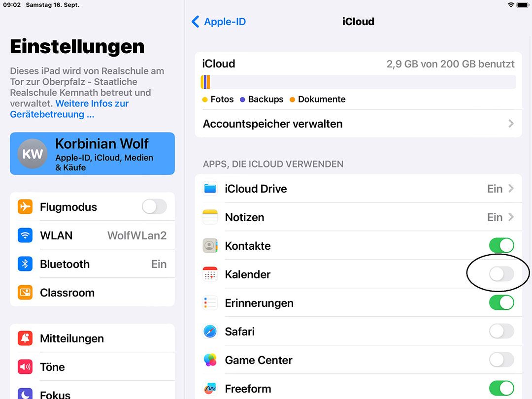Tap the iCloud Drive folder icon
This screenshot has height=399, width=532.
(210, 188)
